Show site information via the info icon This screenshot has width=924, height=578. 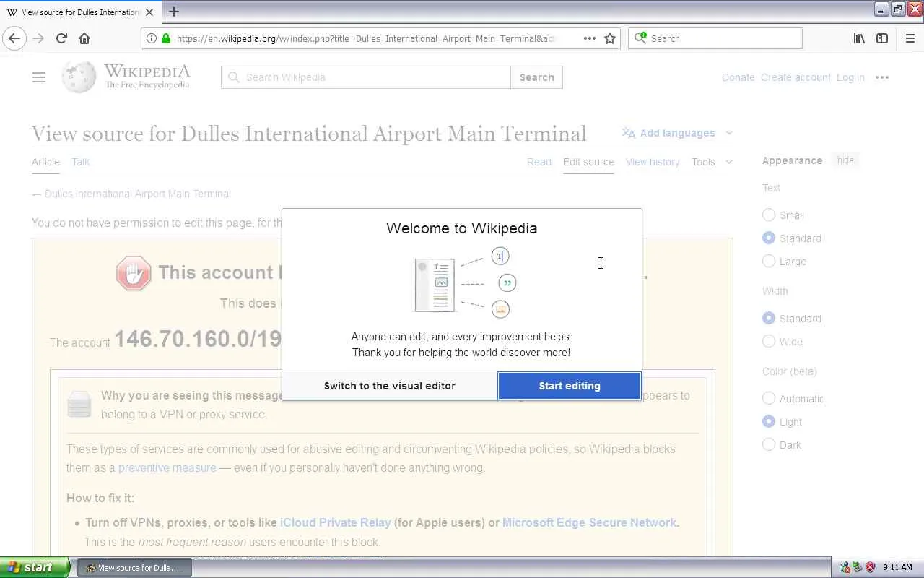point(152,38)
